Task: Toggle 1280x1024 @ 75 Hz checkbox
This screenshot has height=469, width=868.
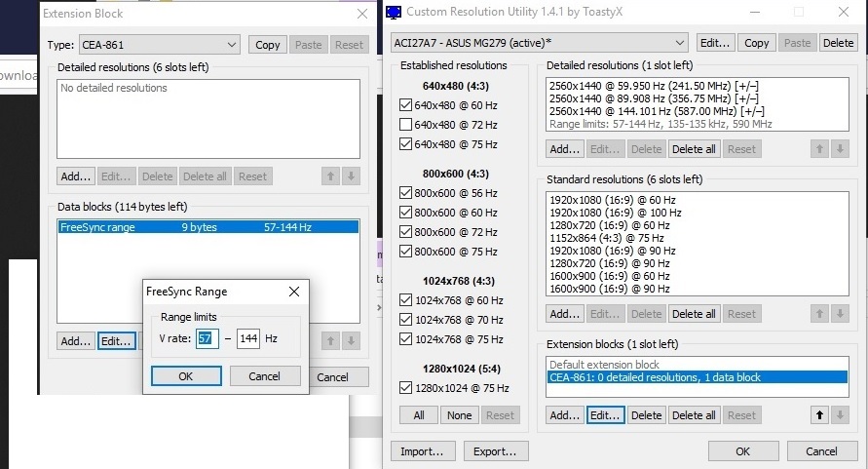Action: (x=405, y=388)
